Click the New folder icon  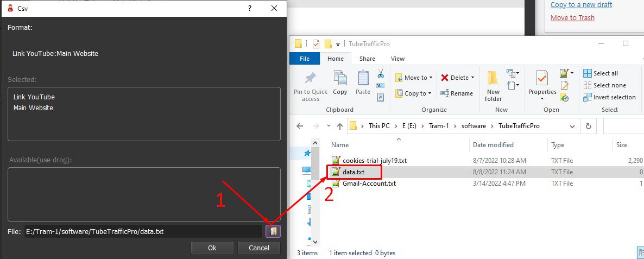point(493,78)
